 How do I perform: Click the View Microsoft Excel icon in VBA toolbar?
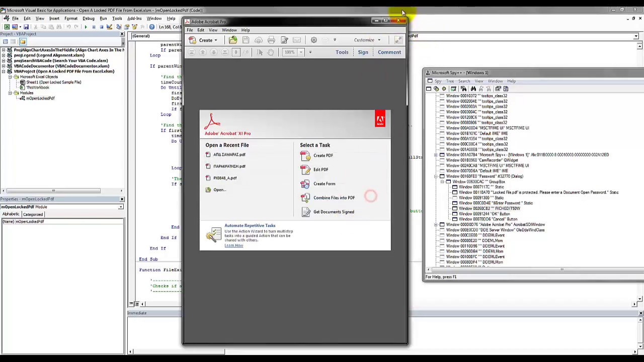7,27
